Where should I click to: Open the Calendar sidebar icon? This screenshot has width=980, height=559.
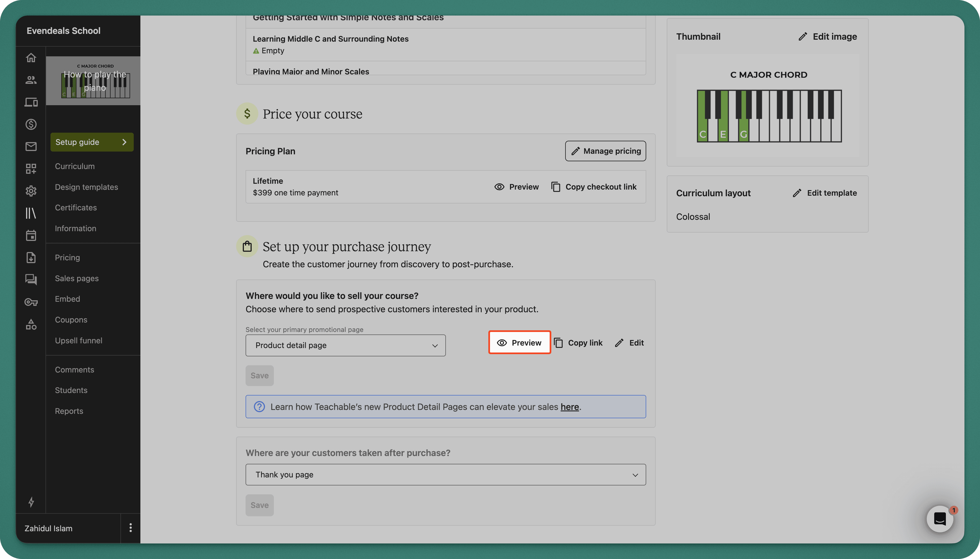point(31,235)
